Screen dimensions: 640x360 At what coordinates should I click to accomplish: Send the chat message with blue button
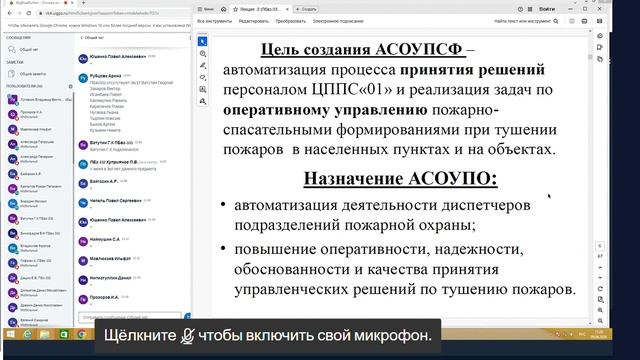(188, 316)
